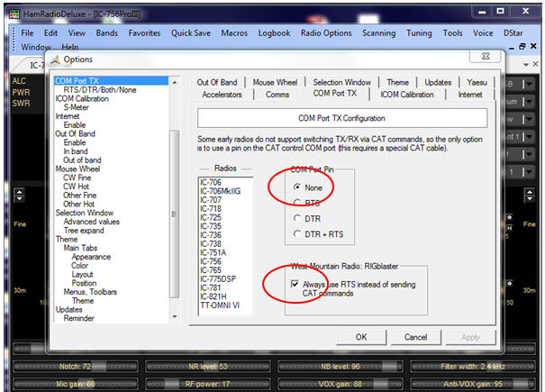
Task: Switch to the Selection Window tab
Action: pos(341,82)
